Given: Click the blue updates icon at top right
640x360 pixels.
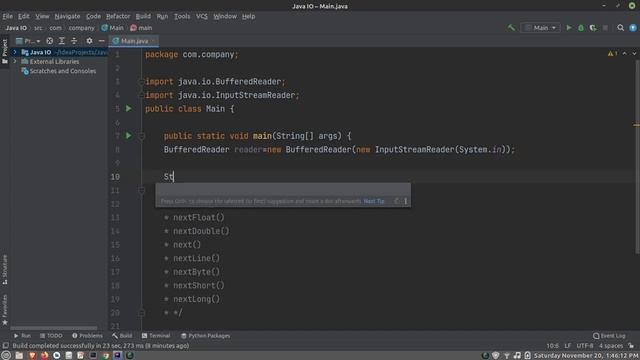Looking at the screenshot, I should click(633, 28).
